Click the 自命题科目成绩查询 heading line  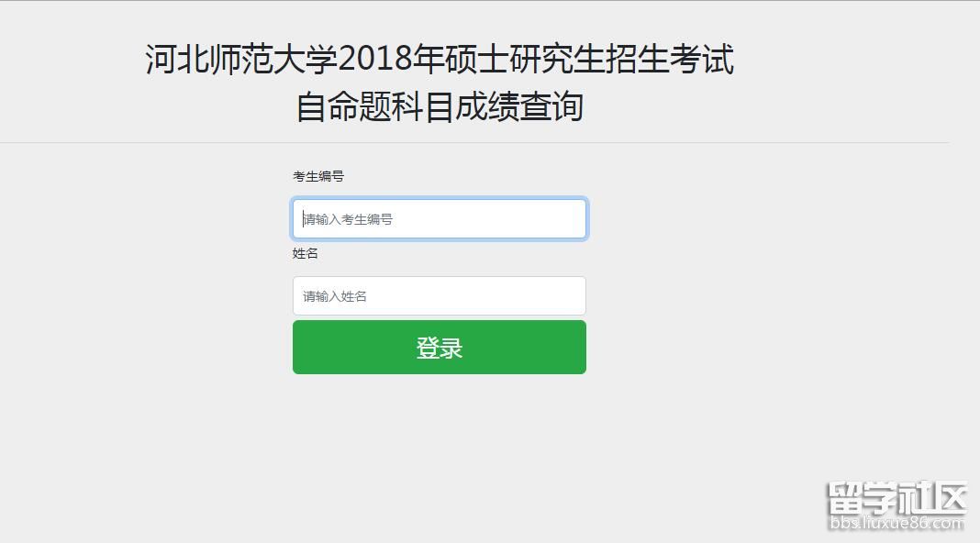(440, 107)
